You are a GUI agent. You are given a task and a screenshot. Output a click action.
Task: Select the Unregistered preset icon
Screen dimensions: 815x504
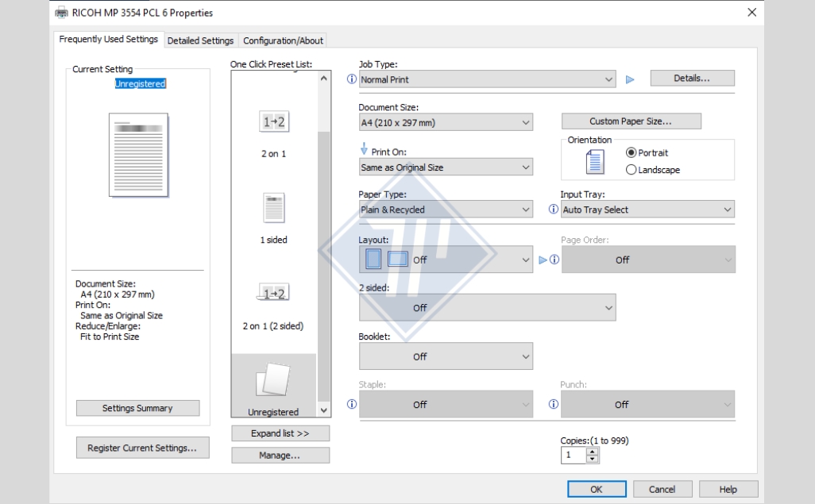(273, 380)
